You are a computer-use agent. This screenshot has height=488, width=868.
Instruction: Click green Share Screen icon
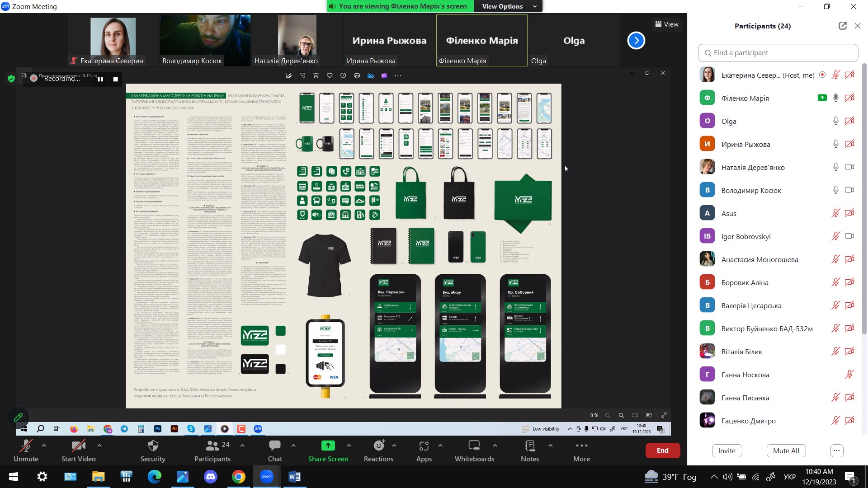tap(328, 446)
